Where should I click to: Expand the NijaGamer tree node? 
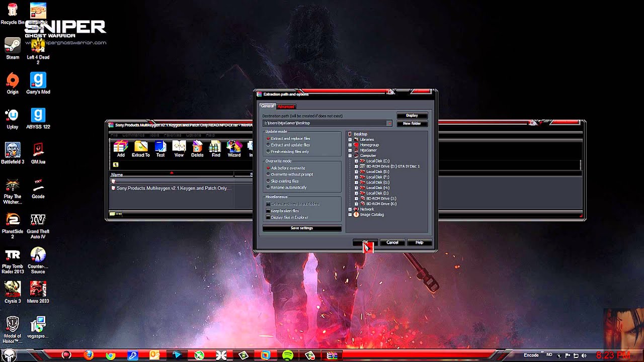(350, 150)
